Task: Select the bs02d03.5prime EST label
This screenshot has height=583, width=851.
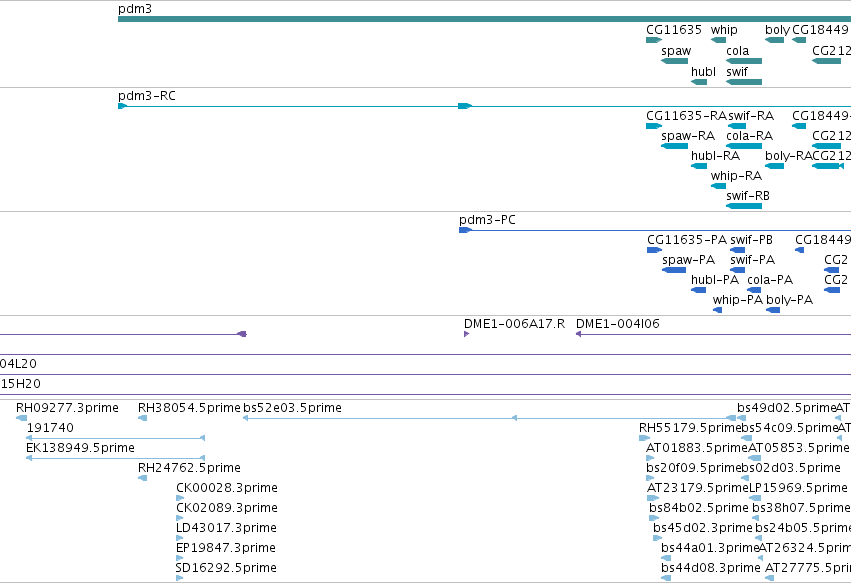Action: 791,468
